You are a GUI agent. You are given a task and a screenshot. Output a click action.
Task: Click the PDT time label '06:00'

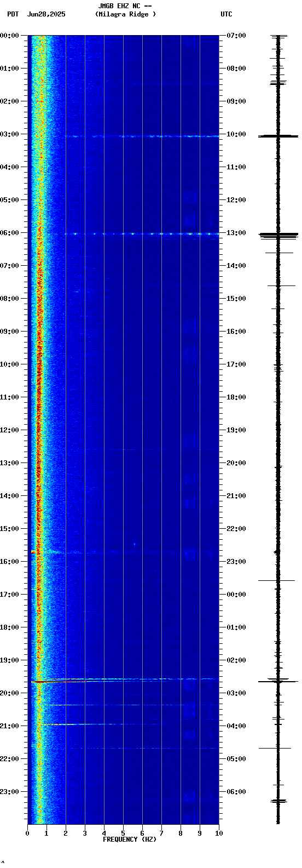pyautogui.click(x=10, y=233)
